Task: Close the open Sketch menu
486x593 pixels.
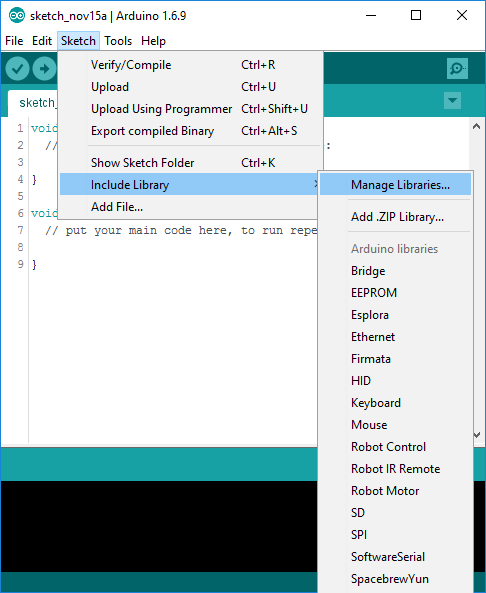Action: 78,41
